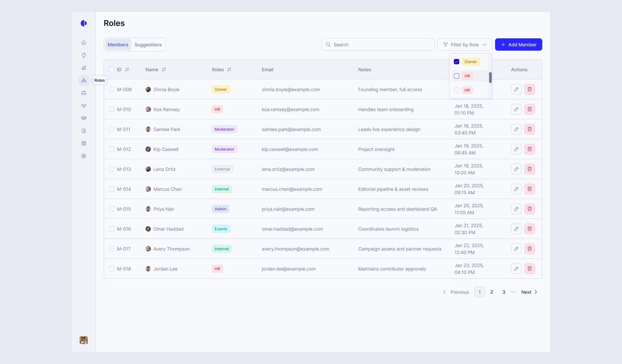Click the filter dropdown list scrollbar
622x364 pixels.
(490, 77)
